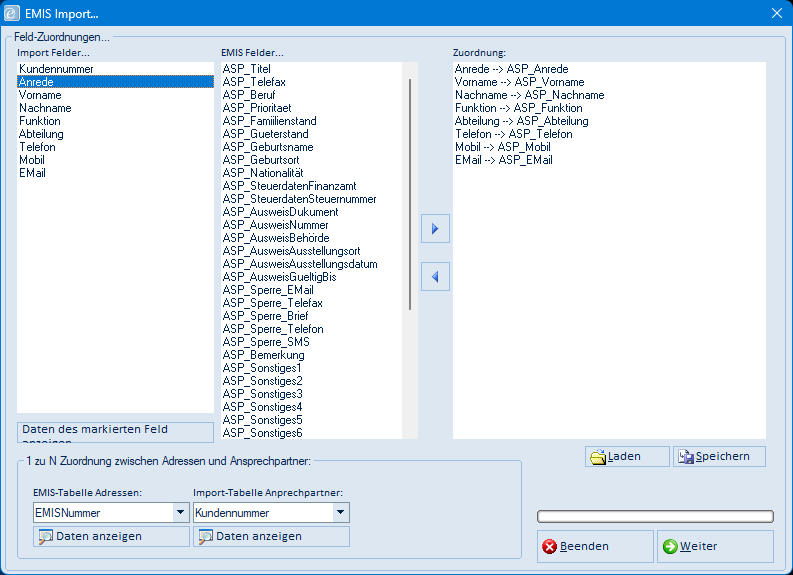Click the EMIS app icon in title bar

point(12,13)
